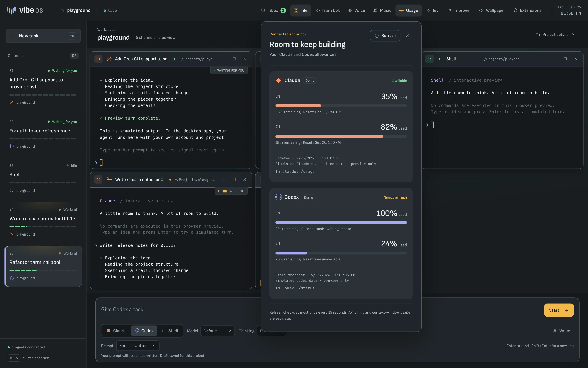Click Codex 5h usage progress bar
This screenshot has width=588, height=368.
pyautogui.click(x=341, y=222)
